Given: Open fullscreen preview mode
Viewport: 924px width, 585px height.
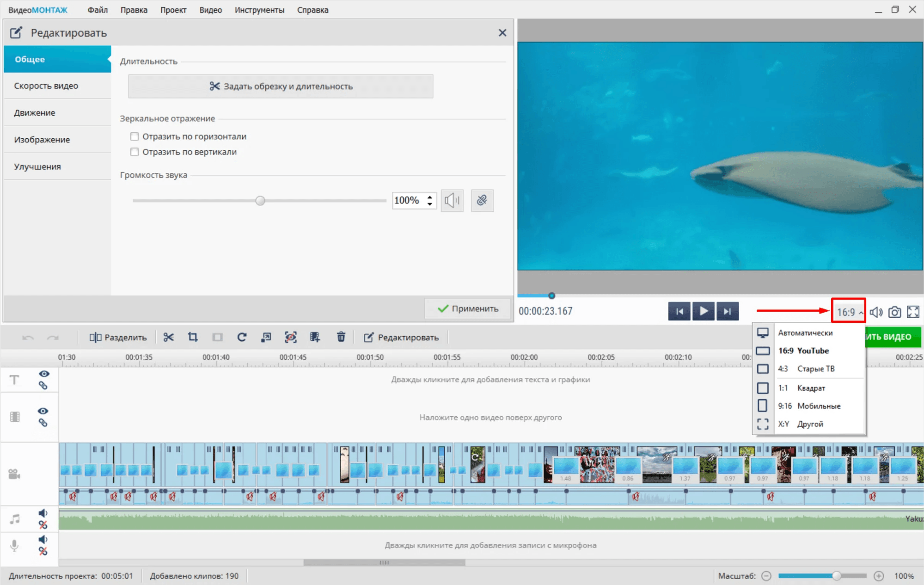Looking at the screenshot, I should [x=913, y=312].
